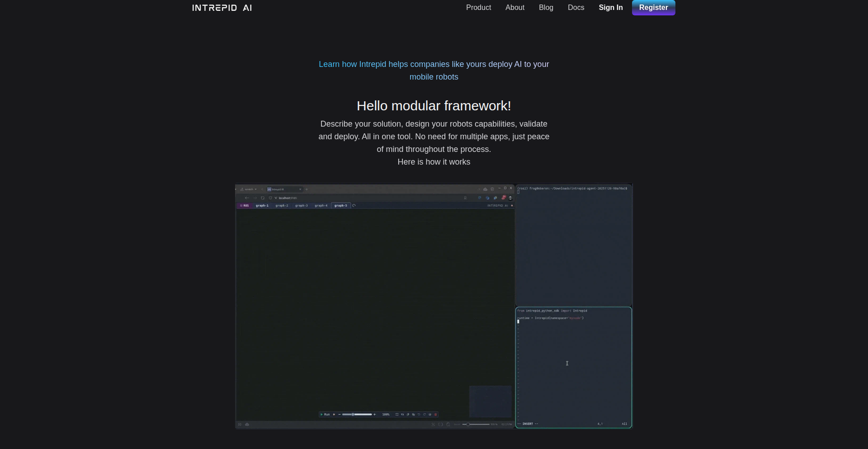The height and width of the screenshot is (449, 868).
Task: Click the fit-to-screen icon in graph toolbar
Action: coord(397,415)
